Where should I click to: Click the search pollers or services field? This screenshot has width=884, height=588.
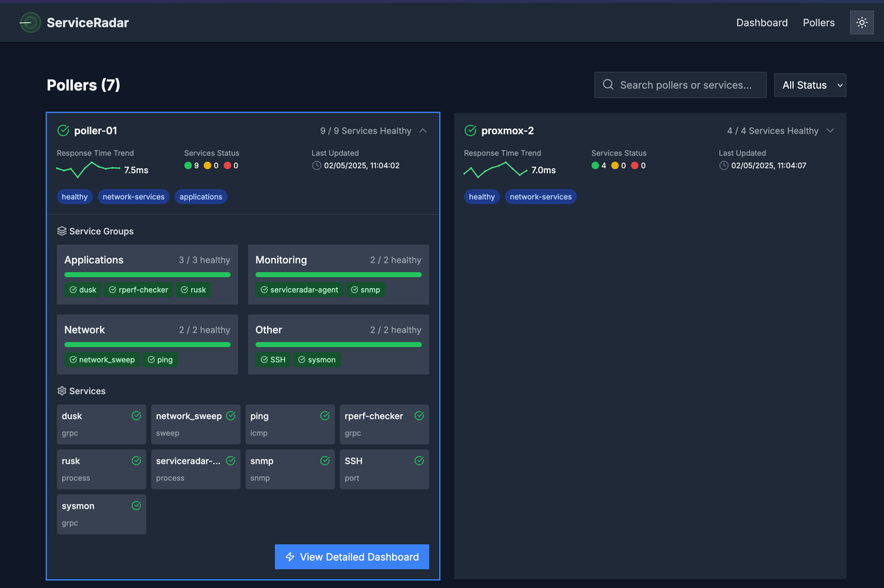(680, 85)
